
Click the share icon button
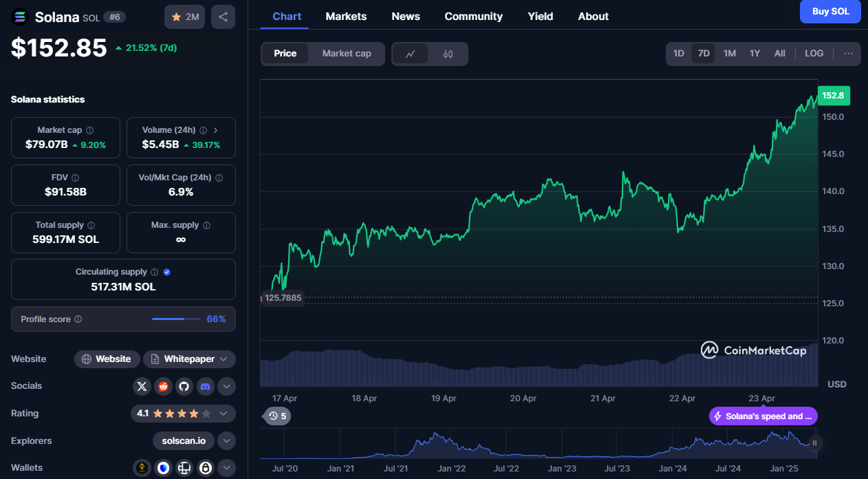click(223, 17)
